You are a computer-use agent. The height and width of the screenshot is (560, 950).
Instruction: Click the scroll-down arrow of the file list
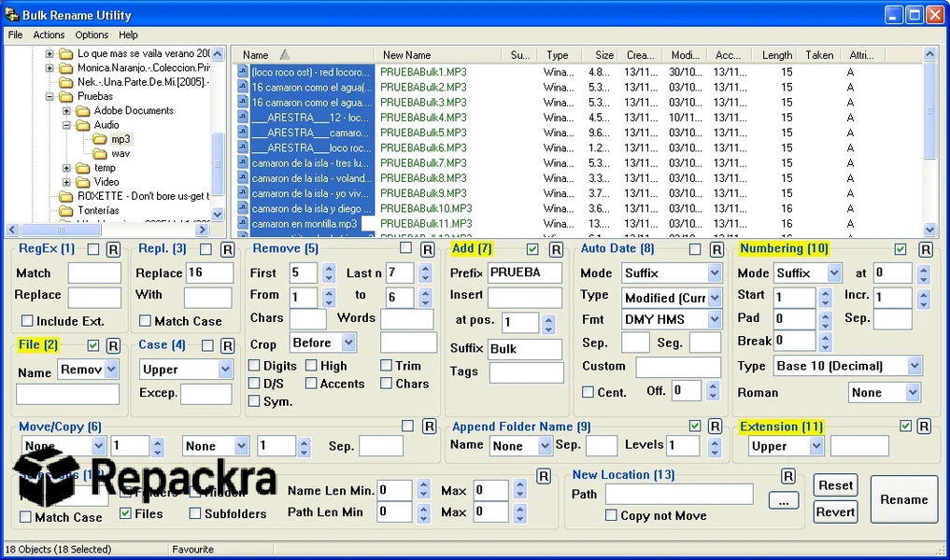pyautogui.click(x=930, y=230)
